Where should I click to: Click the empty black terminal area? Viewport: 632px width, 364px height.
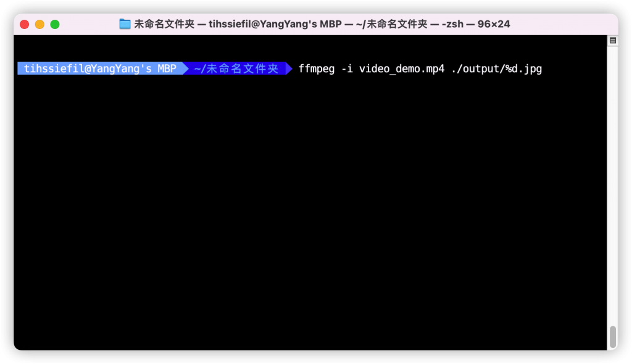coord(310,210)
